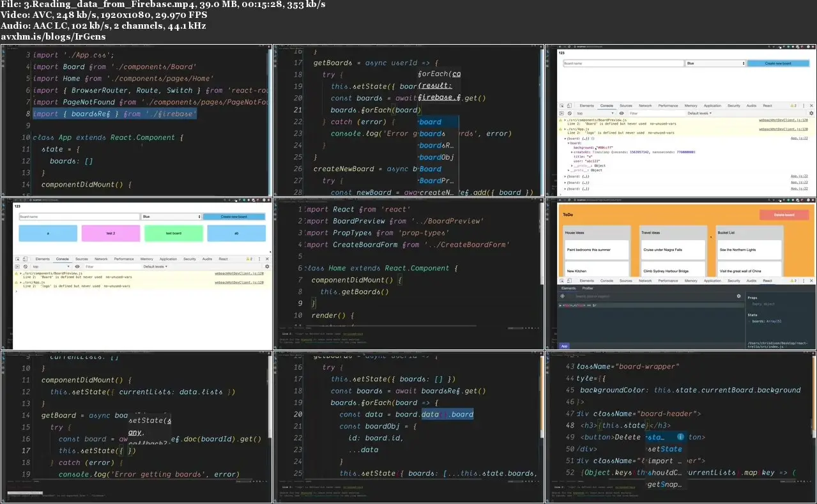Select the inspect element icon below the ToDo board
817x504 pixels.
(x=562, y=280)
